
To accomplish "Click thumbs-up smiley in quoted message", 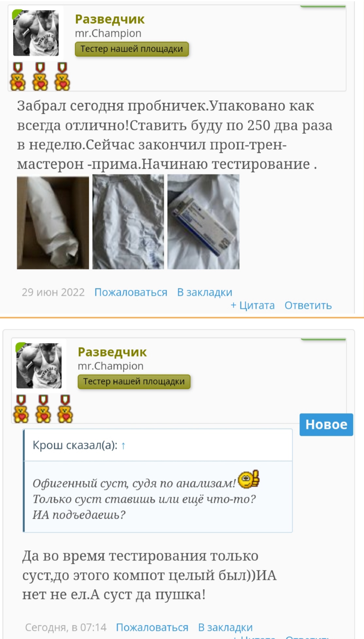I will [x=249, y=480].
